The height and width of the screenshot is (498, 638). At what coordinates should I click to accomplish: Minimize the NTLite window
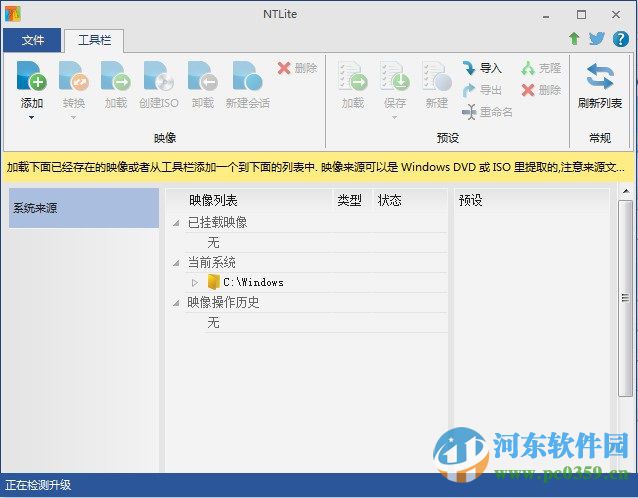tap(546, 15)
